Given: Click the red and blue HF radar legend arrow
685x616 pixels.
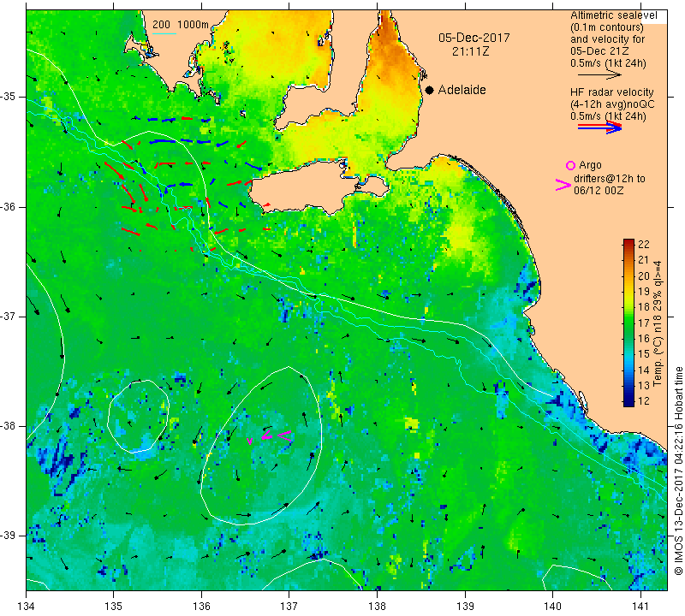Looking at the screenshot, I should pyautogui.click(x=600, y=127).
